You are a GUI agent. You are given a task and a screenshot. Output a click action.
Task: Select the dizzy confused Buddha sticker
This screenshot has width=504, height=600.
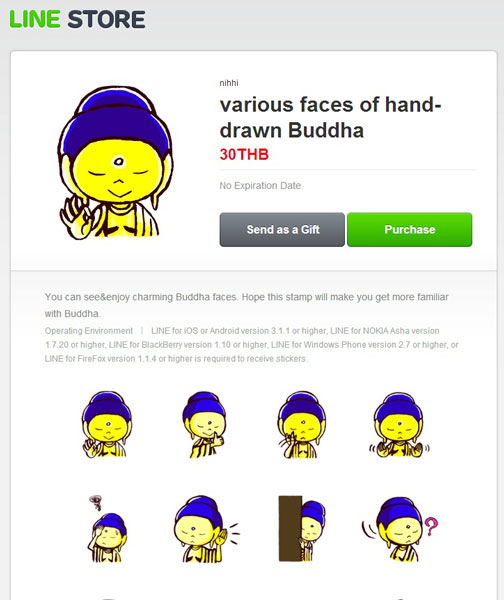pos(107,528)
